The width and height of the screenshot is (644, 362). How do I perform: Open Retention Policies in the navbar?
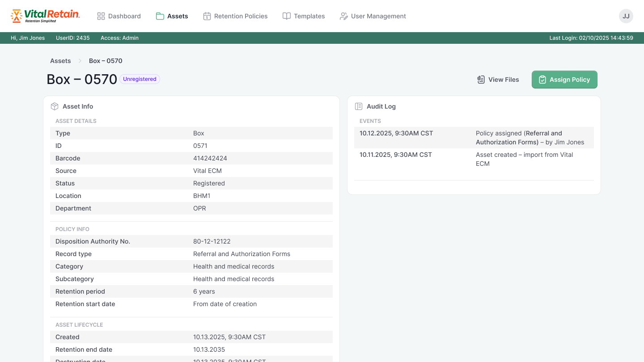point(235,16)
